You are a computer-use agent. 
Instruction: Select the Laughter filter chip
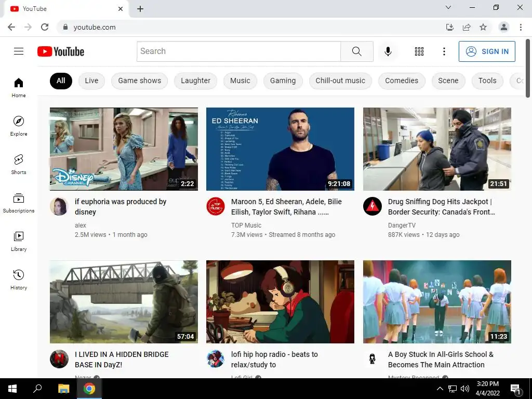[x=195, y=81]
